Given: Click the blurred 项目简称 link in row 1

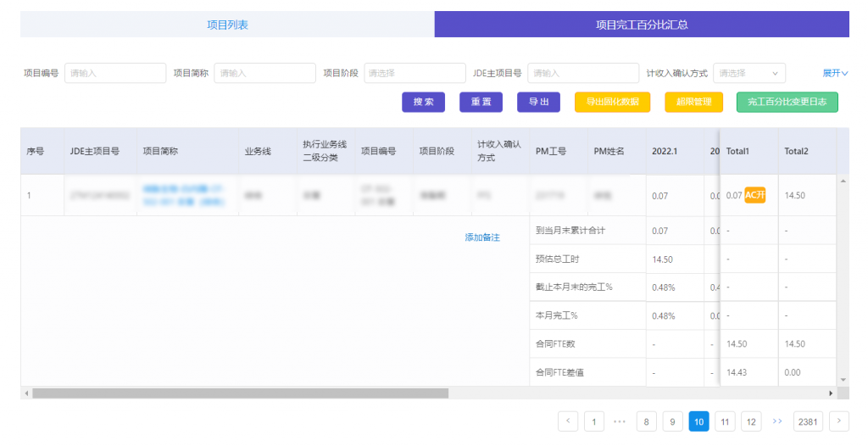Looking at the screenshot, I should pyautogui.click(x=183, y=196).
